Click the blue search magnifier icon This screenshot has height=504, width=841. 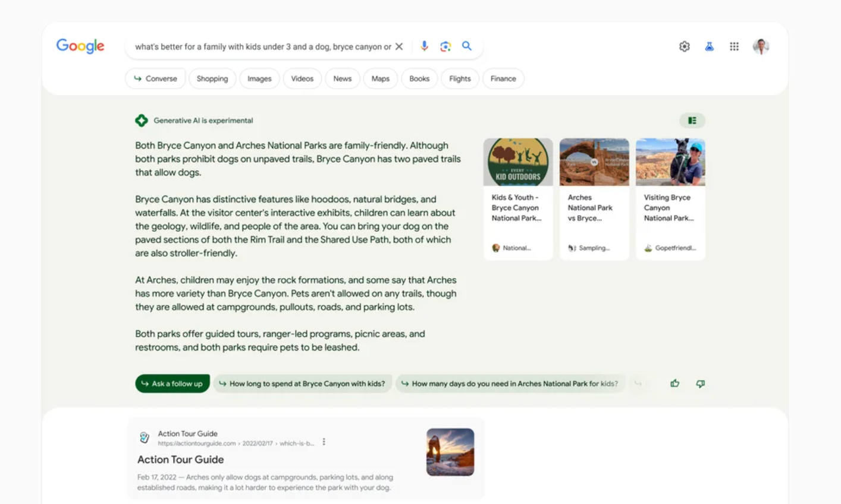[x=467, y=46]
